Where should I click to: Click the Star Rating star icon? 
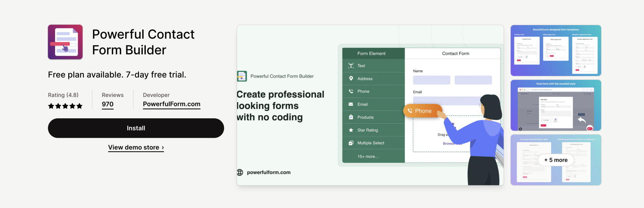(351, 130)
